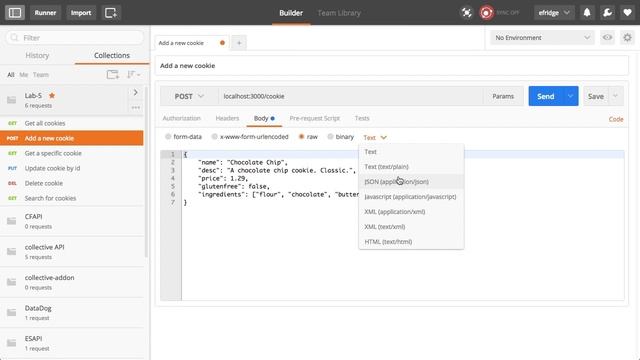
Task: Click the Filter search field
Action: 75,38
